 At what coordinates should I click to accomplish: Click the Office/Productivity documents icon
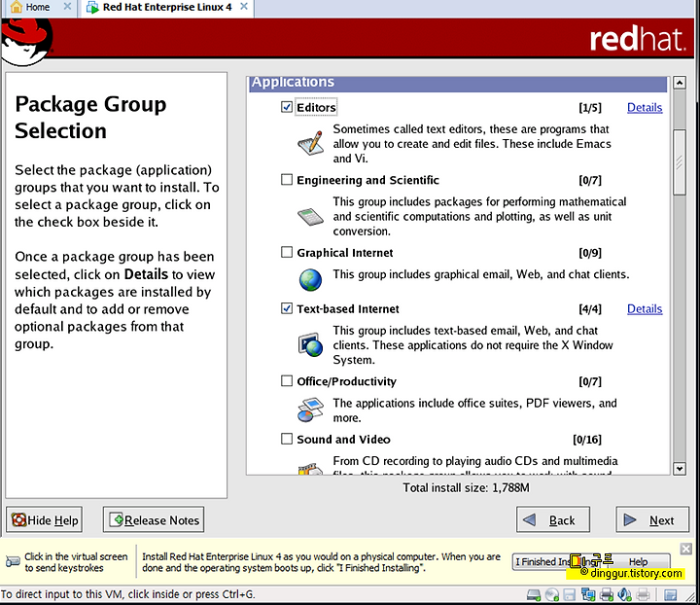(x=310, y=409)
